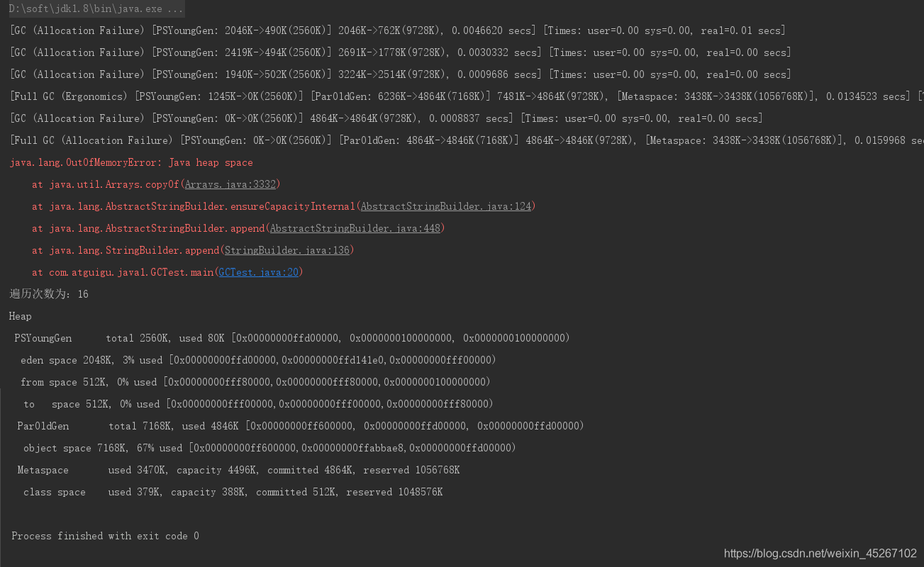The image size is (924, 567).
Task: Click the Heap heading line
Action: [21, 316]
